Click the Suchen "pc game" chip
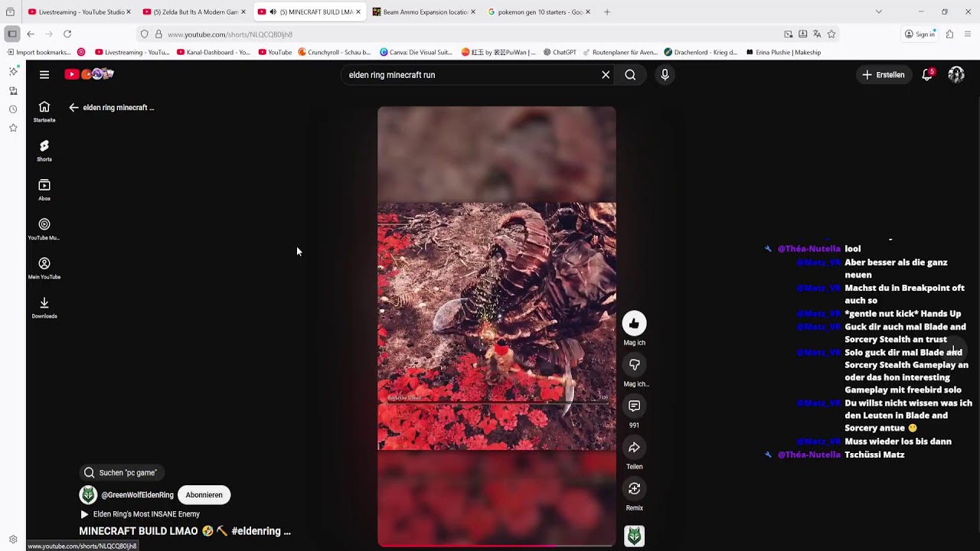980x551 pixels. click(x=121, y=473)
